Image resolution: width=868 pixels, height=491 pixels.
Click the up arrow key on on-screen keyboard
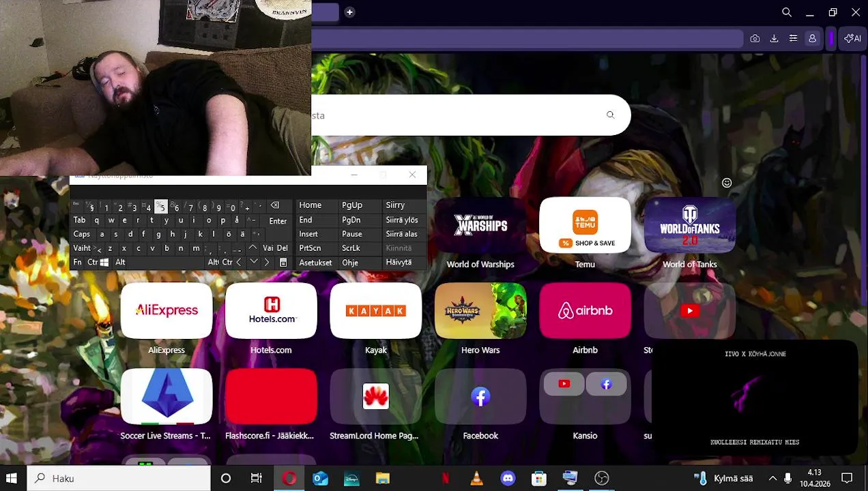tap(252, 248)
